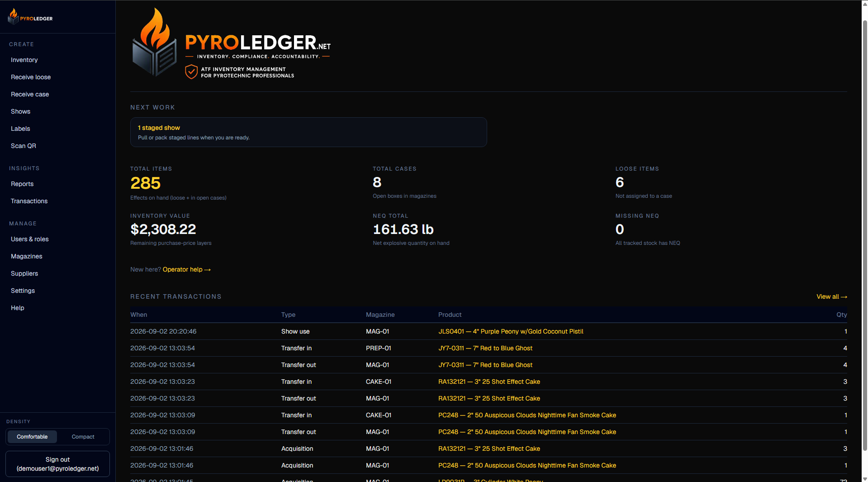The width and height of the screenshot is (868, 482).
Task: Click Missing NEQ value 0
Action: click(x=620, y=229)
